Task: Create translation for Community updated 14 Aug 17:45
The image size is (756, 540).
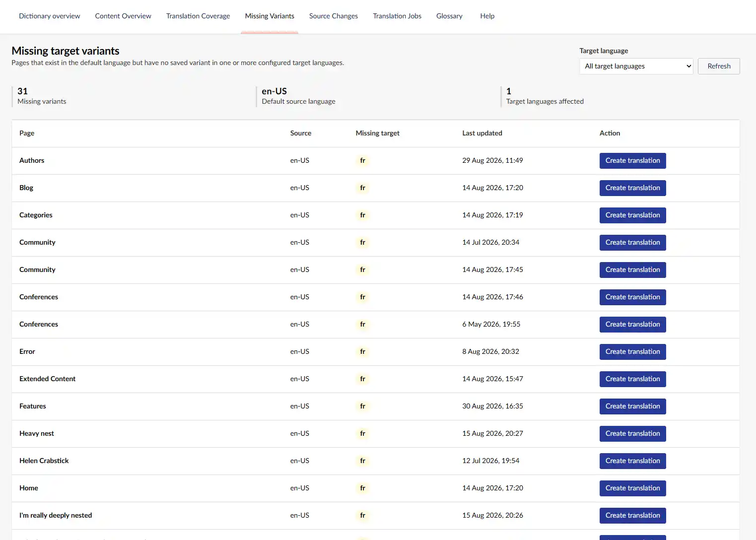Action: [x=633, y=270]
